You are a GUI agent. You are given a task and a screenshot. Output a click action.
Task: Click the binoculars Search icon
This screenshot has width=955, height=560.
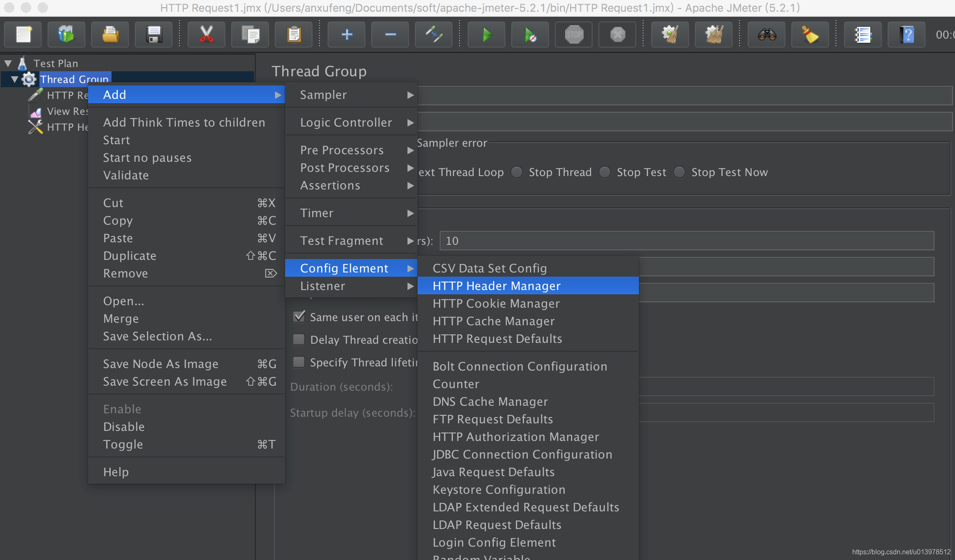pos(767,35)
